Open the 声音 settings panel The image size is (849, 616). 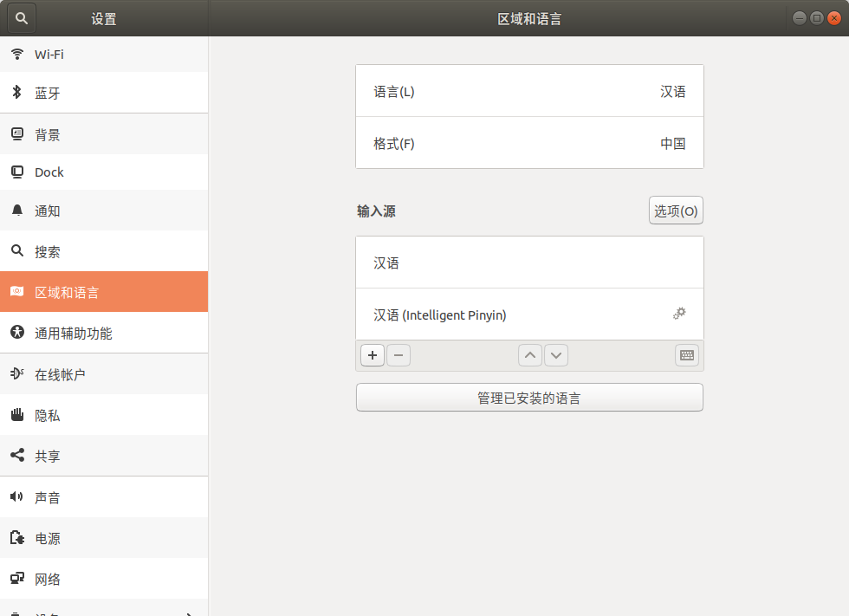(x=104, y=497)
